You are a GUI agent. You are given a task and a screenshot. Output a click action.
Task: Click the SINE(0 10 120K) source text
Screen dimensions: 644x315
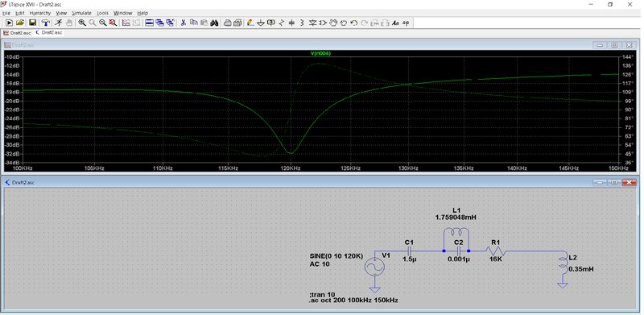[x=336, y=256]
